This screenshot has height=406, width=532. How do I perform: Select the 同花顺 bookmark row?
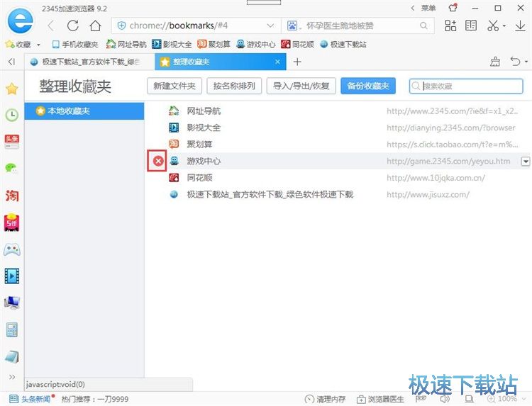[339, 178]
